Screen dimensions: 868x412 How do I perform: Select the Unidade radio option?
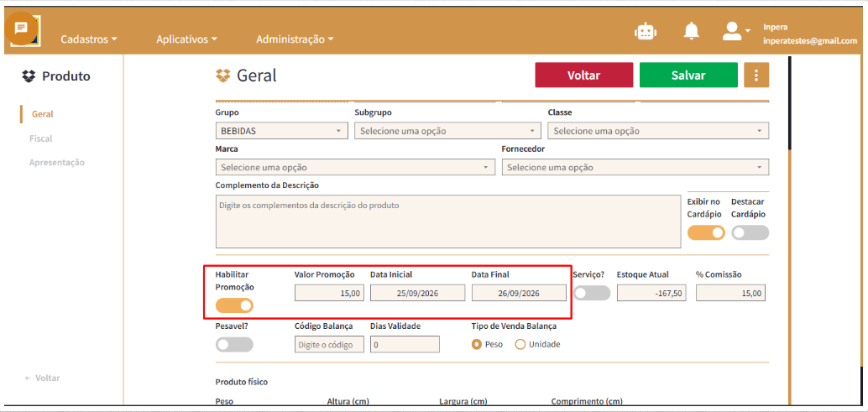pos(520,344)
